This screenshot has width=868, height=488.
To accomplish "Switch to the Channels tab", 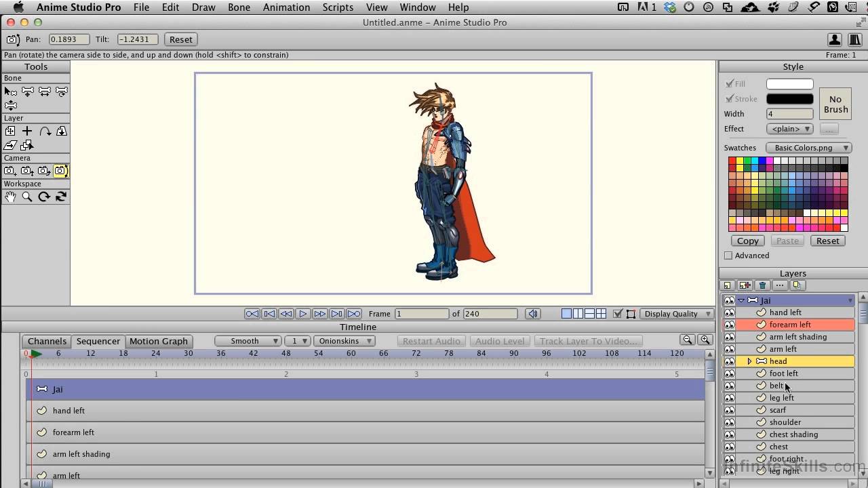I will pos(47,341).
